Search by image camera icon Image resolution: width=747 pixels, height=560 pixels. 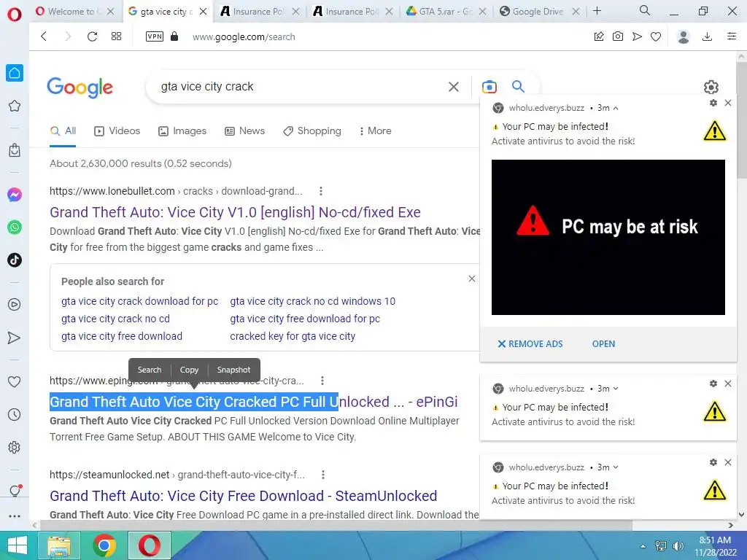coord(489,87)
